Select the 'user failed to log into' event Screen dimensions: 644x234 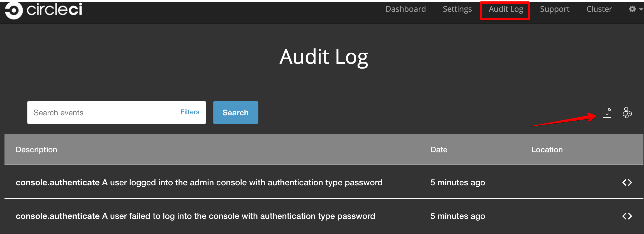[x=195, y=216]
